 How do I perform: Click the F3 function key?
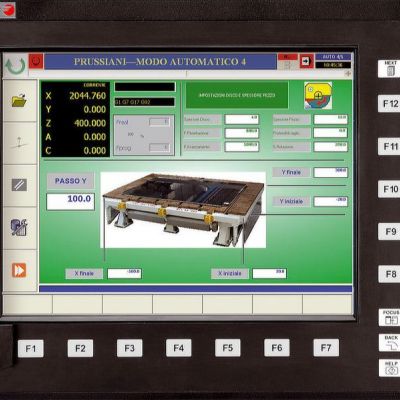click(130, 348)
